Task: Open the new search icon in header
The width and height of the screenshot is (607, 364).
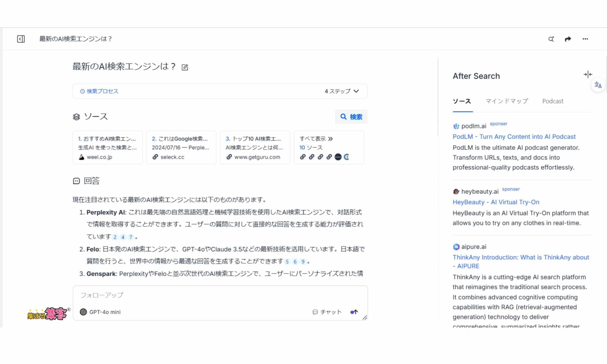Action: click(x=551, y=39)
